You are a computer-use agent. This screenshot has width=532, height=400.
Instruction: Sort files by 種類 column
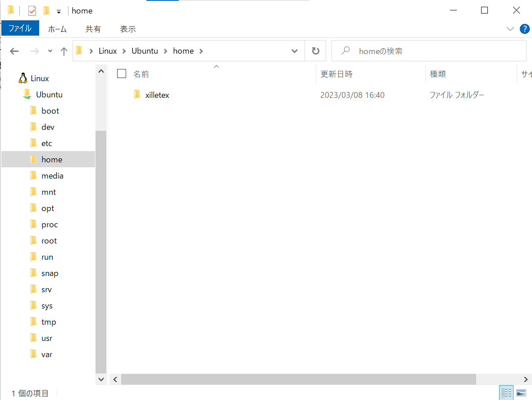click(x=438, y=74)
